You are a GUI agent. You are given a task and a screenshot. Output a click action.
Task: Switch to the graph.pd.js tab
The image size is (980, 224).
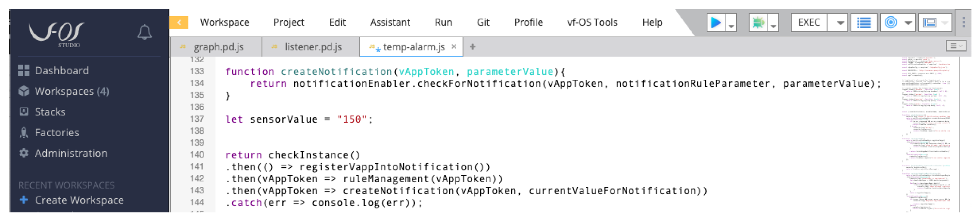218,47
